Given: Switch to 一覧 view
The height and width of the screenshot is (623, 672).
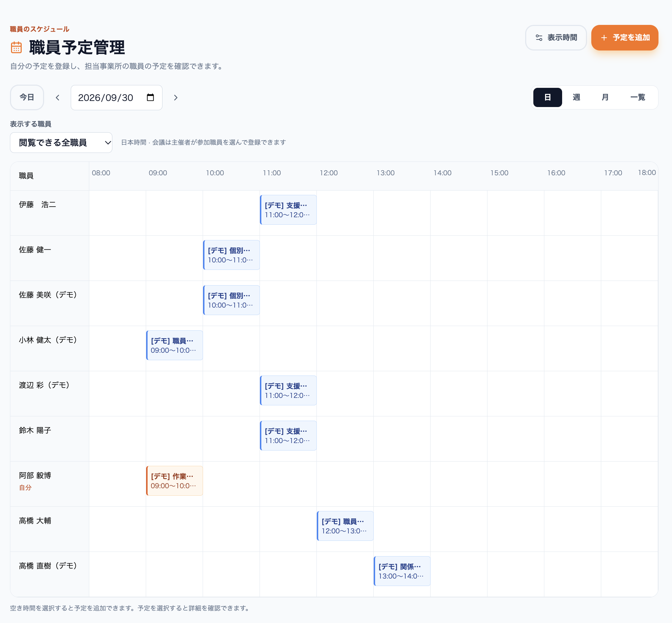Looking at the screenshot, I should (638, 97).
